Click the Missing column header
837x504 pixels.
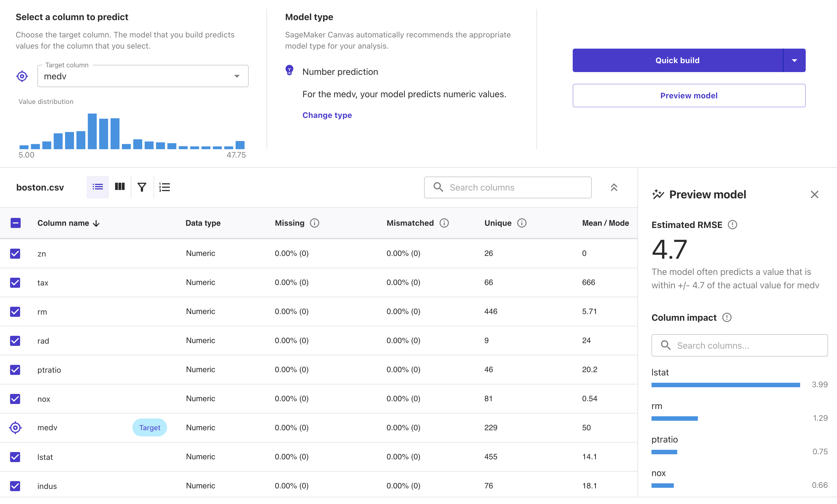tap(289, 223)
